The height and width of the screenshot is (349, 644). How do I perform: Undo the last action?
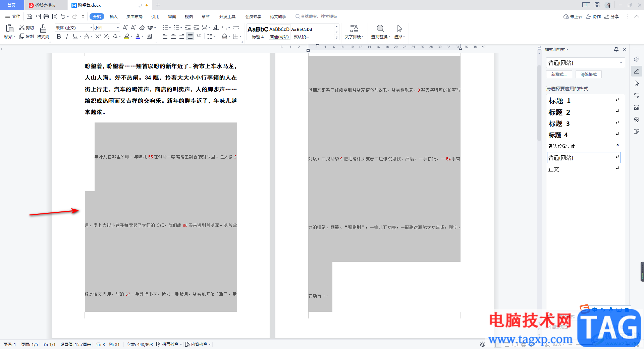pos(63,16)
